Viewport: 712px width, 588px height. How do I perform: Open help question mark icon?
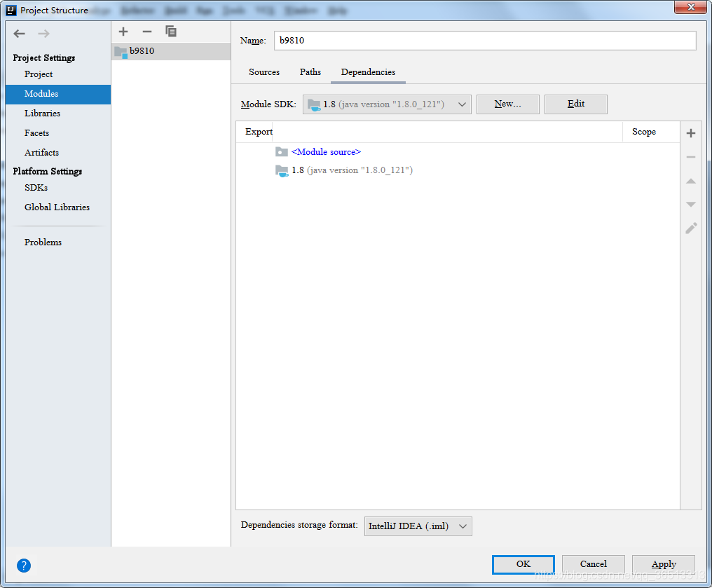(24, 566)
